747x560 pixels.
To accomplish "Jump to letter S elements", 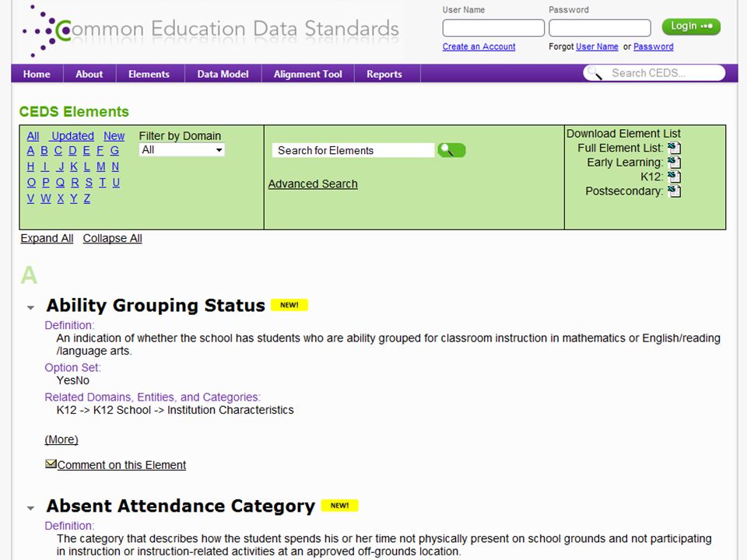I will point(89,182).
